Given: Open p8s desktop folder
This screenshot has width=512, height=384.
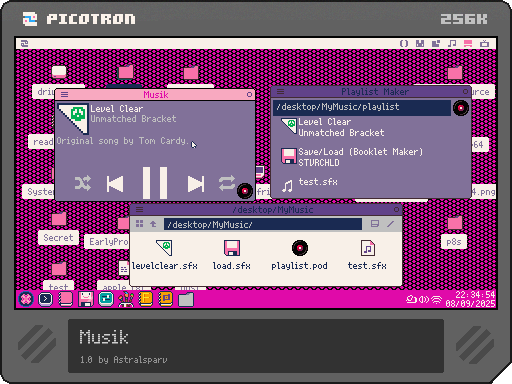Looking at the screenshot, I should (454, 232).
